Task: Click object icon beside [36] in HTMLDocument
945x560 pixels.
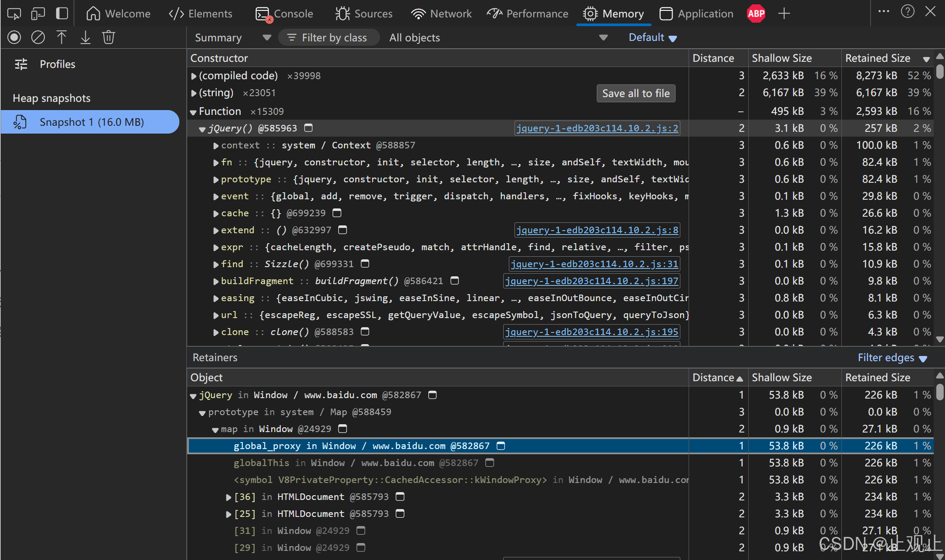Action: (400, 497)
